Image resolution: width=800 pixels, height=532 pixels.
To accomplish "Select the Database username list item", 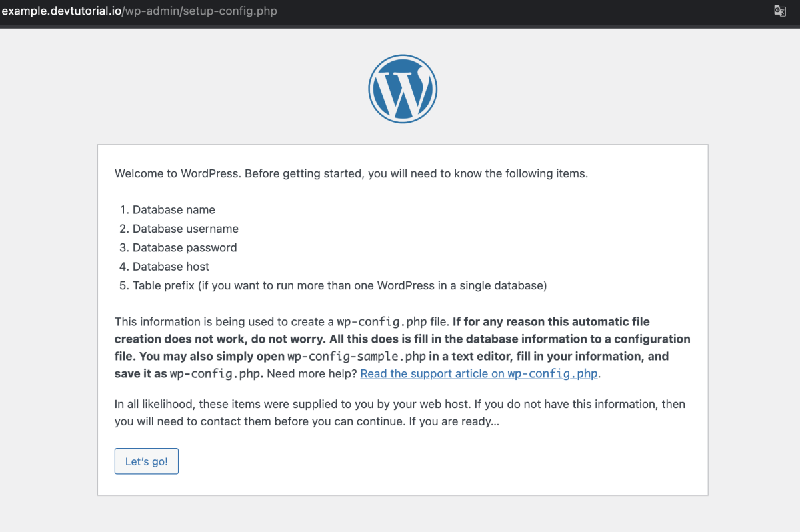I will [185, 229].
